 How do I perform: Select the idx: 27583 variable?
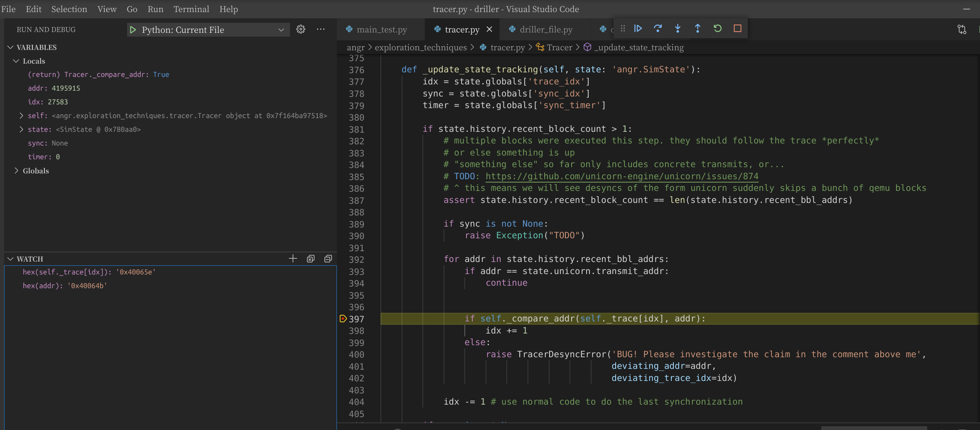[48, 102]
